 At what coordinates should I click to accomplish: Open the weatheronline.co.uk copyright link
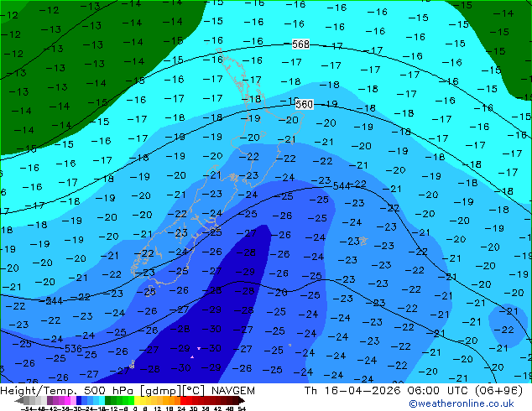pos(462,403)
